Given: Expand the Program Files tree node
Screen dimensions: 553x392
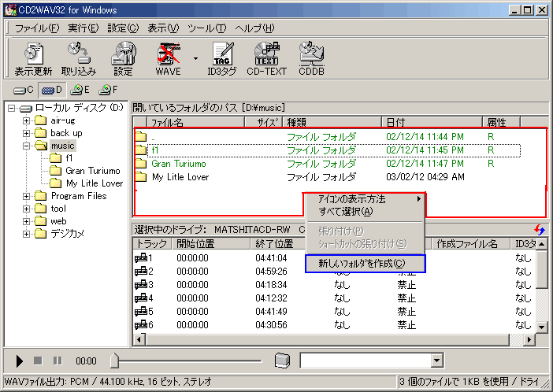Looking at the screenshot, I should pyautogui.click(x=27, y=196).
